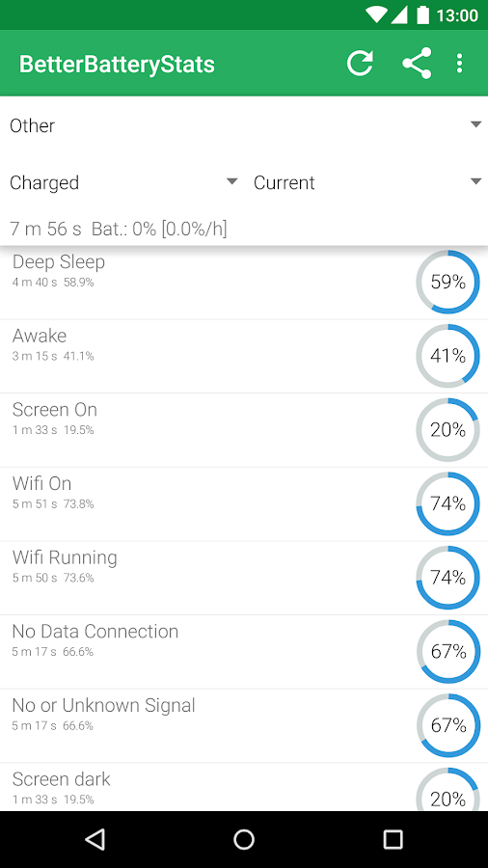Tap the Screen dark list item
The width and height of the screenshot is (488, 868).
244,787
